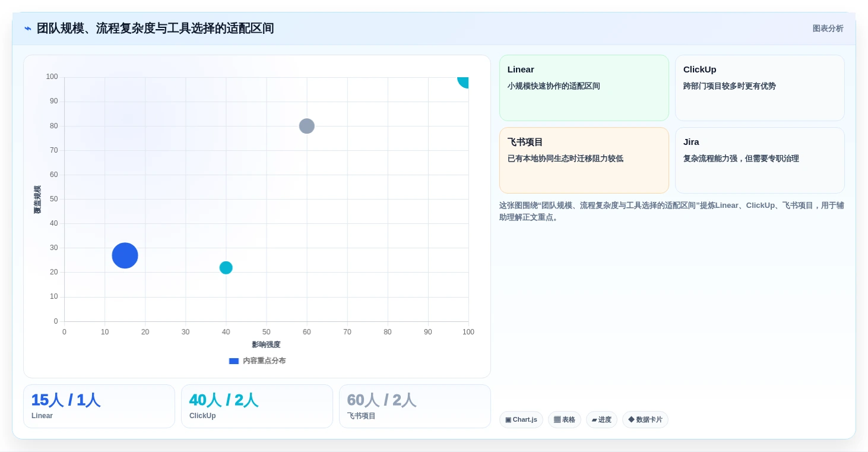Open the 飞书项目 info card
Viewport: 868px width, 452px height.
584,160
